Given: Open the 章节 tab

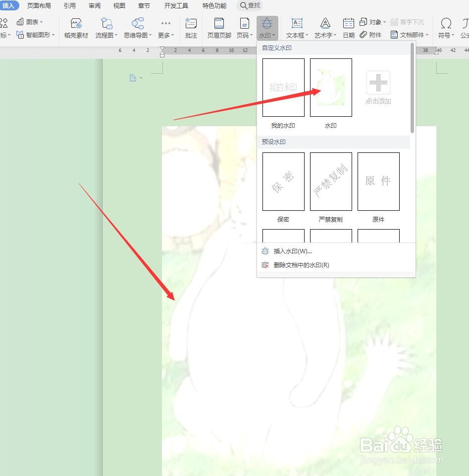Looking at the screenshot, I should click(144, 5).
